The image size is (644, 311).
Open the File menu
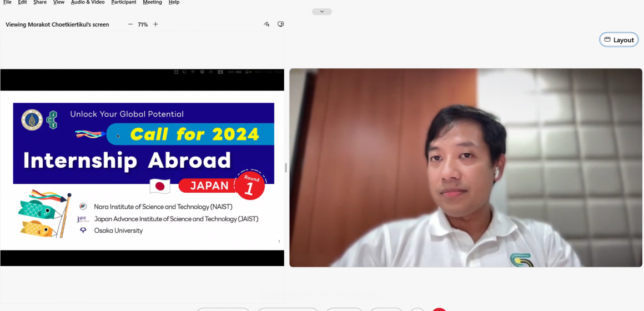pyautogui.click(x=7, y=2)
